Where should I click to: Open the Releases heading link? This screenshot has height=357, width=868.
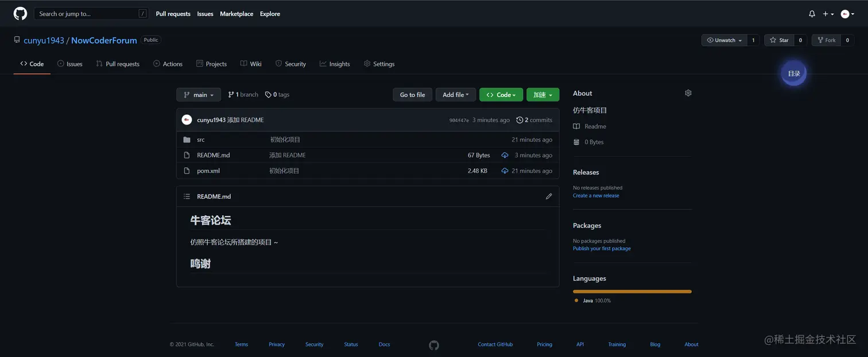coord(586,172)
